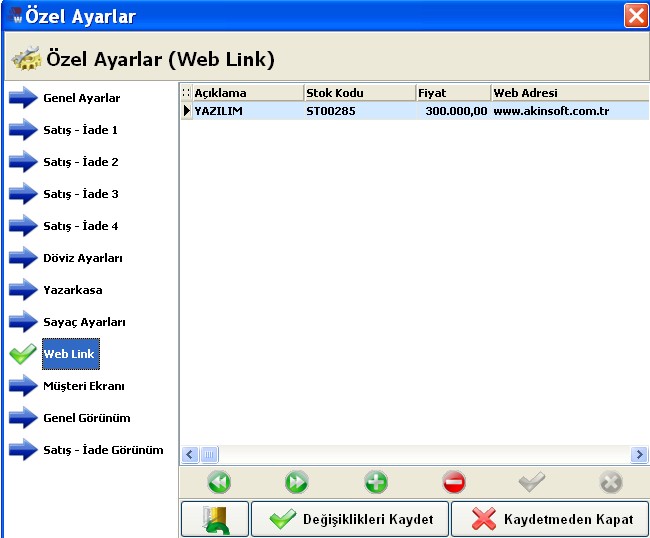Image resolution: width=650 pixels, height=538 pixels.
Task: Jump to next record with green forward icon
Action: [x=296, y=482]
